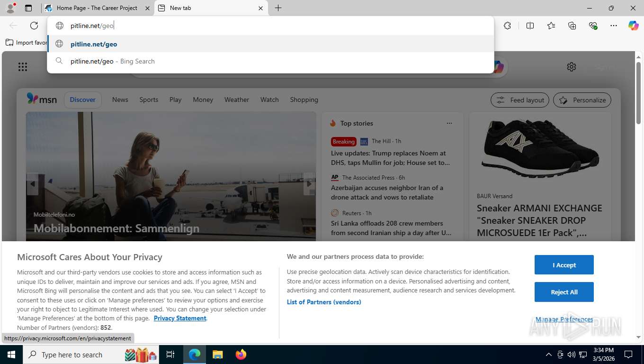Open the Discover feed tab
Viewport: 644px width, 364px height.
click(82, 100)
